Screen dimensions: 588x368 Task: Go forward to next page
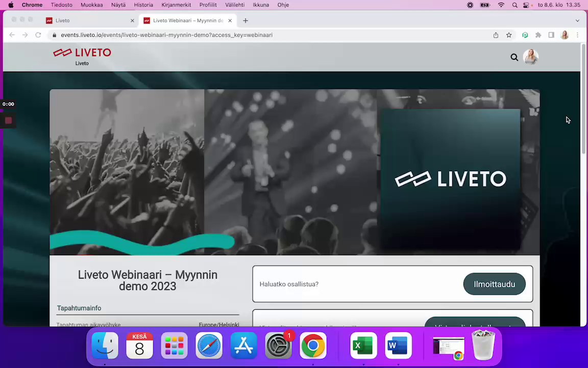25,35
